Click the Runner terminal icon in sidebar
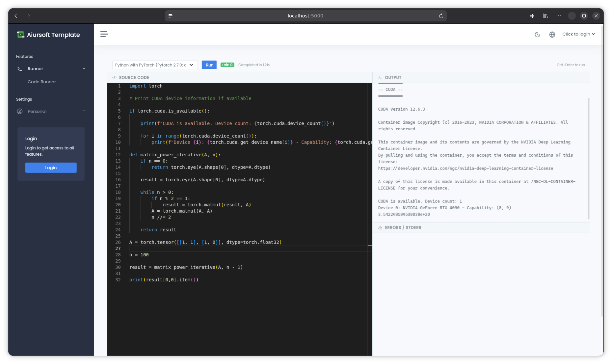This screenshot has width=612, height=364. [20, 68]
